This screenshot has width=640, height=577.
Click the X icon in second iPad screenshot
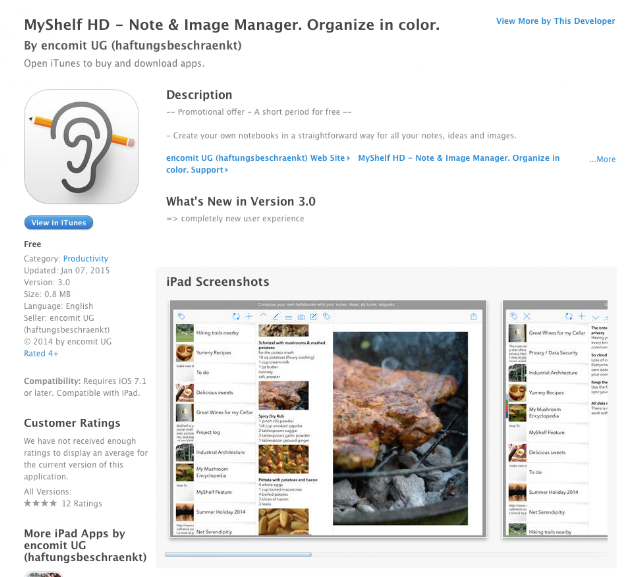527,316
